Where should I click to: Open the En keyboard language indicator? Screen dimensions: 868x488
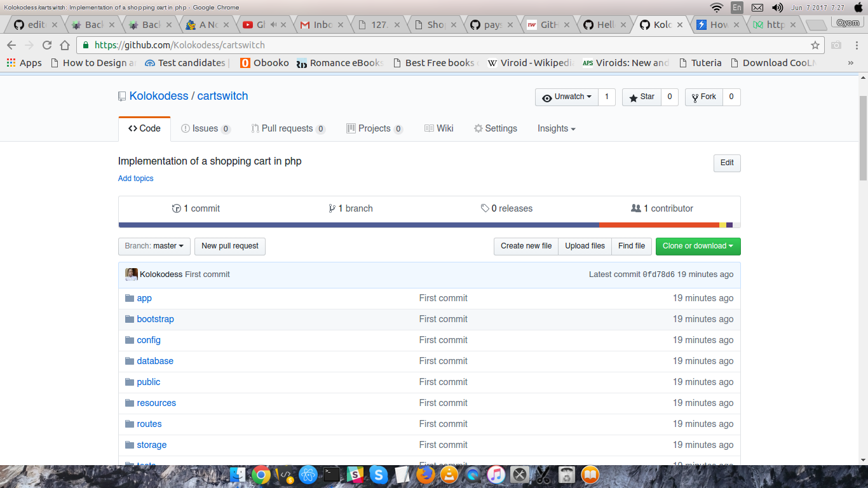tap(737, 8)
